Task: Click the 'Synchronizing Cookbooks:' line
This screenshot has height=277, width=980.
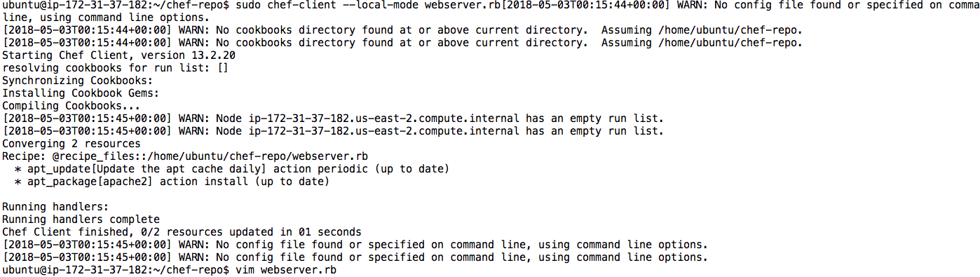Action: coord(78,81)
